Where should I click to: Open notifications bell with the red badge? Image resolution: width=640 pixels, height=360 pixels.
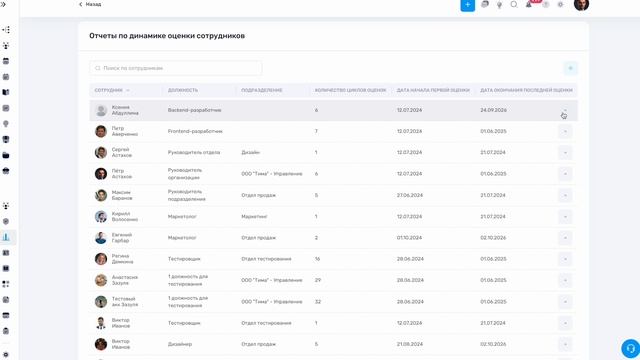[529, 4]
